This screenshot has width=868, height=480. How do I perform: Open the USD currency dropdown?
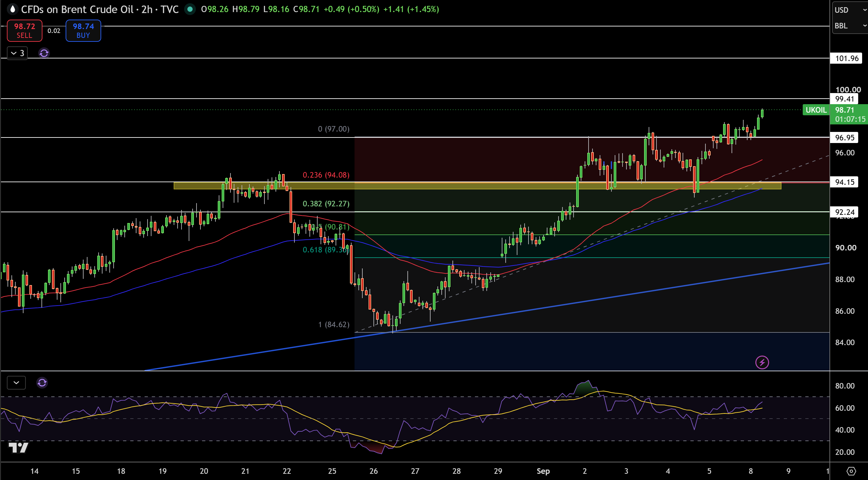(850, 10)
